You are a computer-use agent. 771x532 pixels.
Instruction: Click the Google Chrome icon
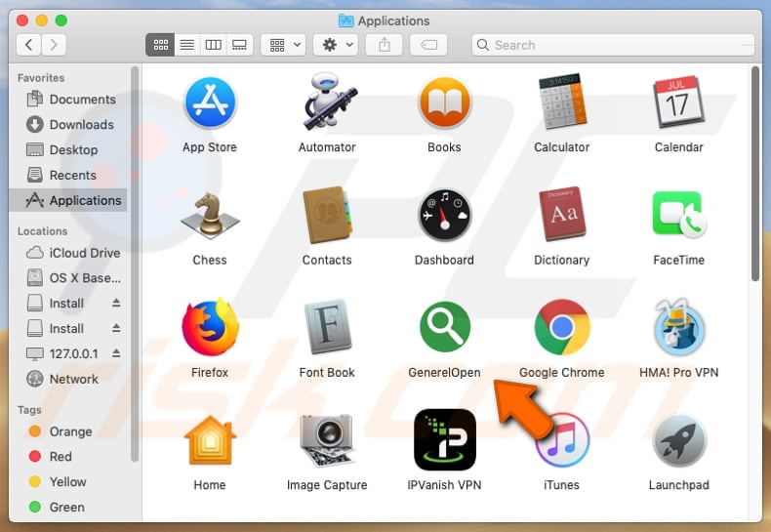tap(562, 327)
